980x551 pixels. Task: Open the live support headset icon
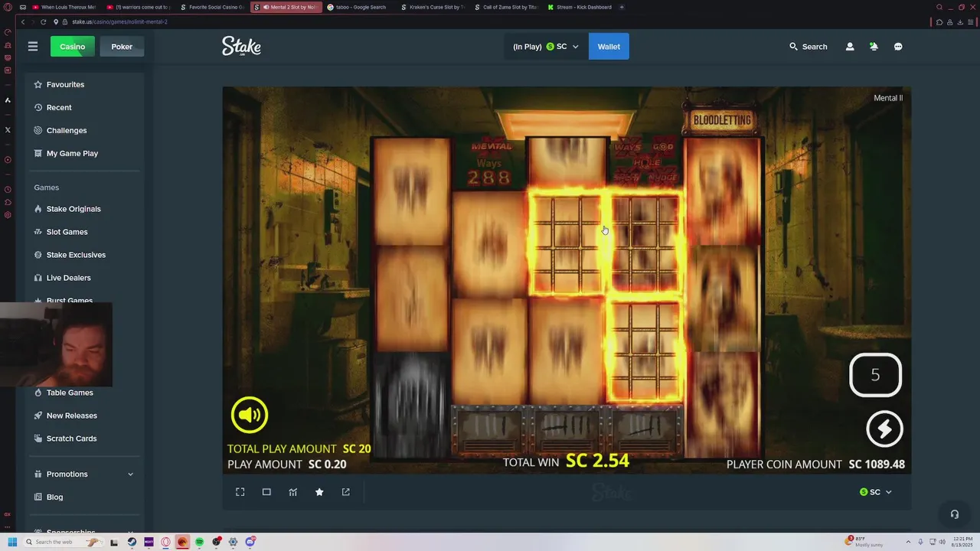pyautogui.click(x=954, y=514)
